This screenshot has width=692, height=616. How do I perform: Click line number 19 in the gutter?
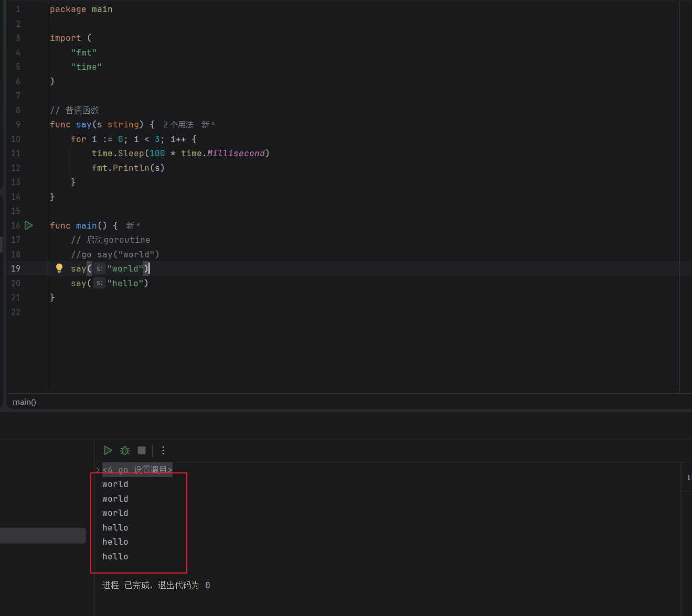[x=16, y=268]
